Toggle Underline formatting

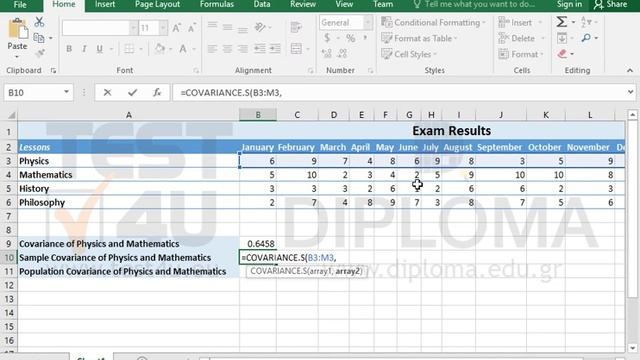(x=99, y=49)
